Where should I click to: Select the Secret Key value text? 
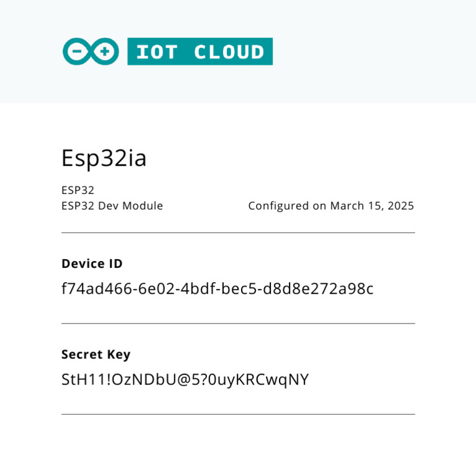(x=185, y=379)
